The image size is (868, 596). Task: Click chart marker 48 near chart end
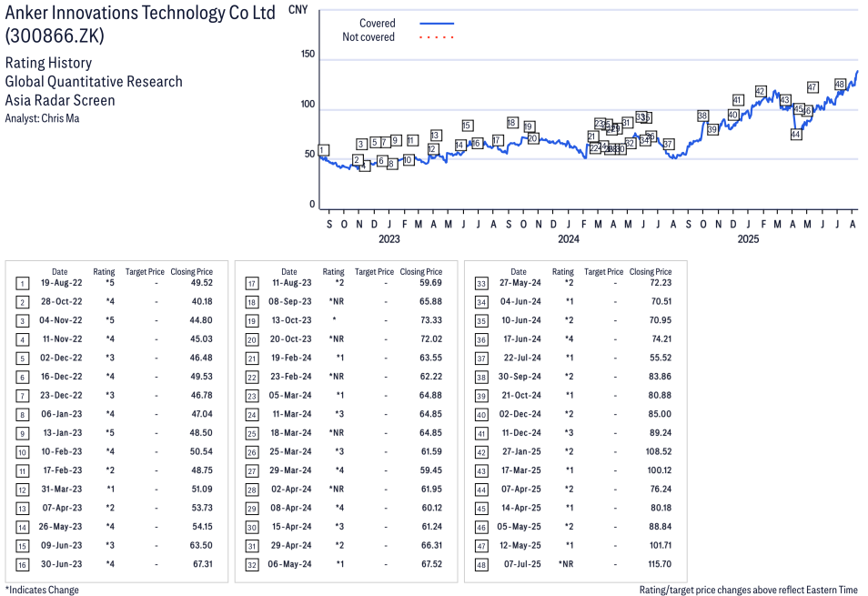pyautogui.click(x=840, y=84)
